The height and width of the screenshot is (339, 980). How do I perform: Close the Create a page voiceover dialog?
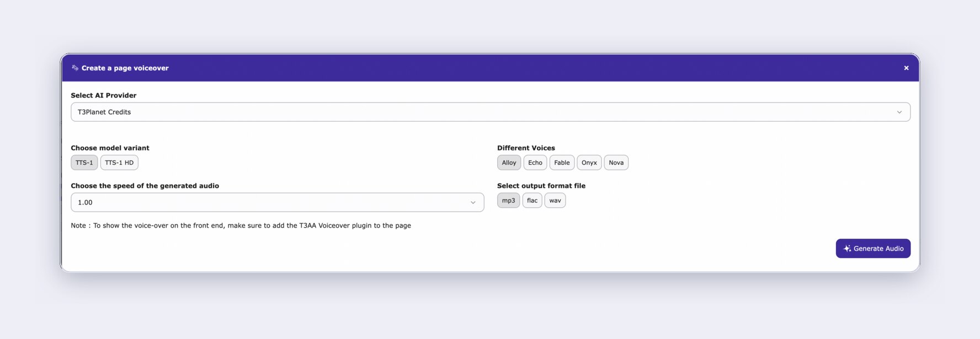[906, 68]
